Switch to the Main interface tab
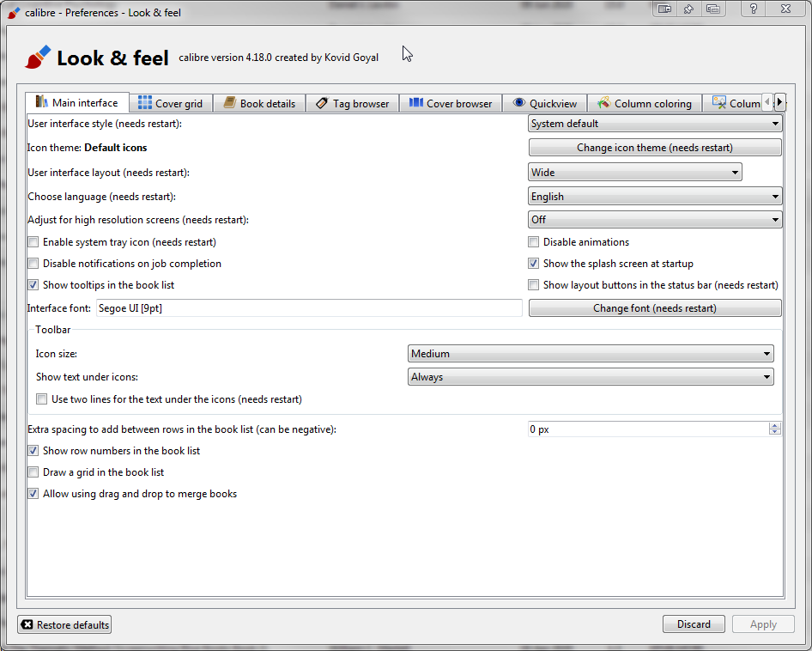The height and width of the screenshot is (651, 812). [76, 102]
